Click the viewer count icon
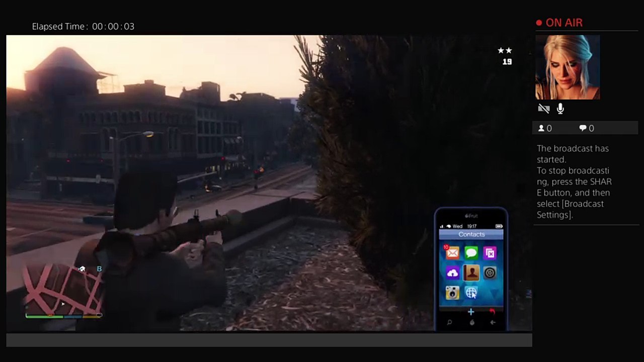Viewport: 644px width, 362px height. point(541,128)
